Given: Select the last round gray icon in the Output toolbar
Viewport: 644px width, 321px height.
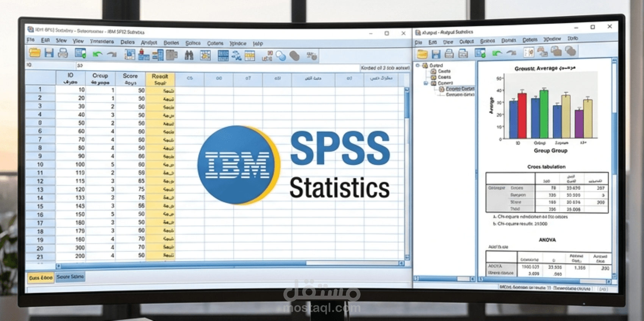Looking at the screenshot, I should click(571, 51).
